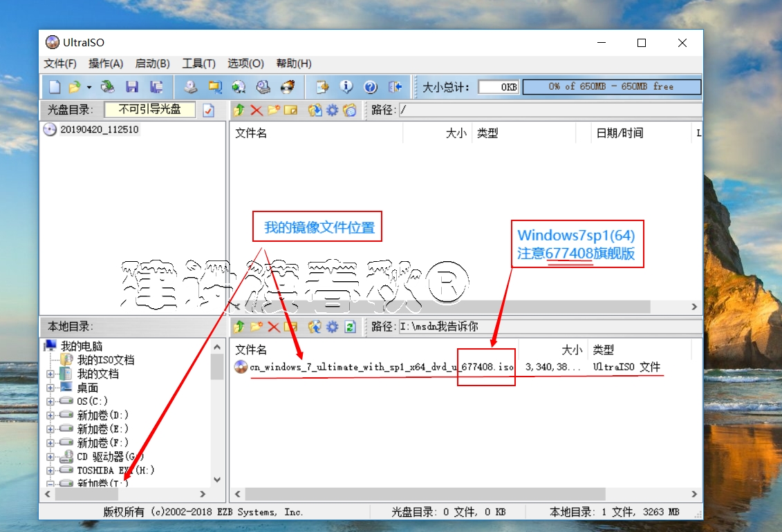Image resolution: width=782 pixels, height=532 pixels.
Task: Open the 工具(T) menu
Action: [198, 63]
